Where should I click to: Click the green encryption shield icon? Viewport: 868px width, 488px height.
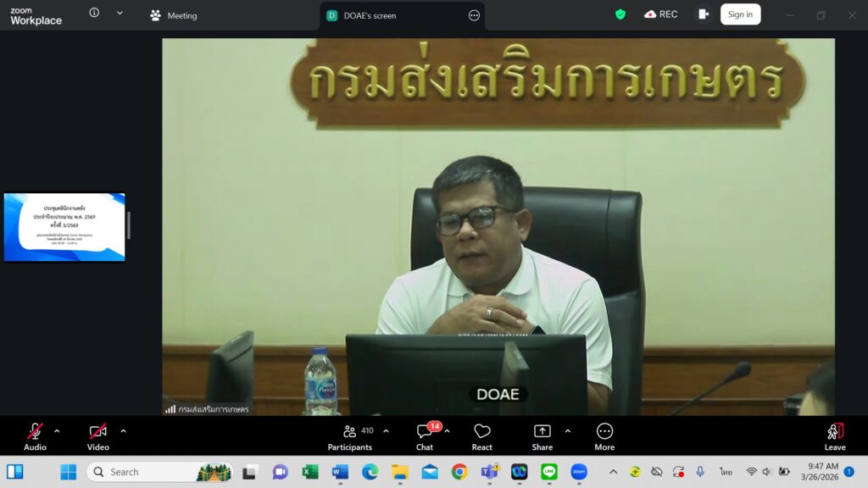click(620, 14)
